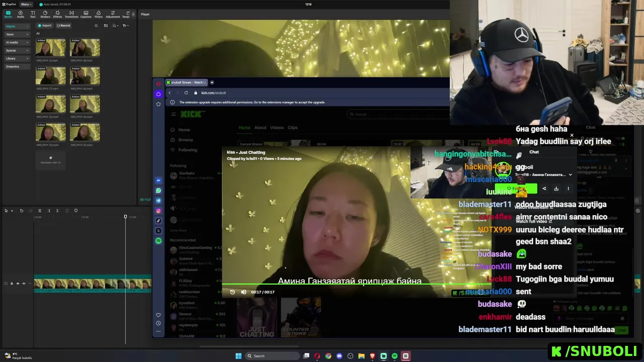The width and height of the screenshot is (644, 362).
Task: Click the Import button in media panel
Action: (45, 26)
